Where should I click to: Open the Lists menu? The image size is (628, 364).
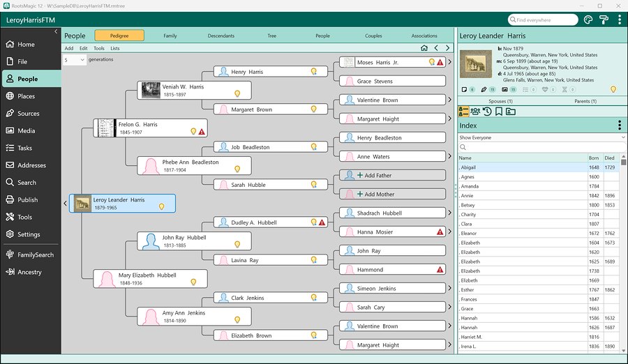pos(115,48)
